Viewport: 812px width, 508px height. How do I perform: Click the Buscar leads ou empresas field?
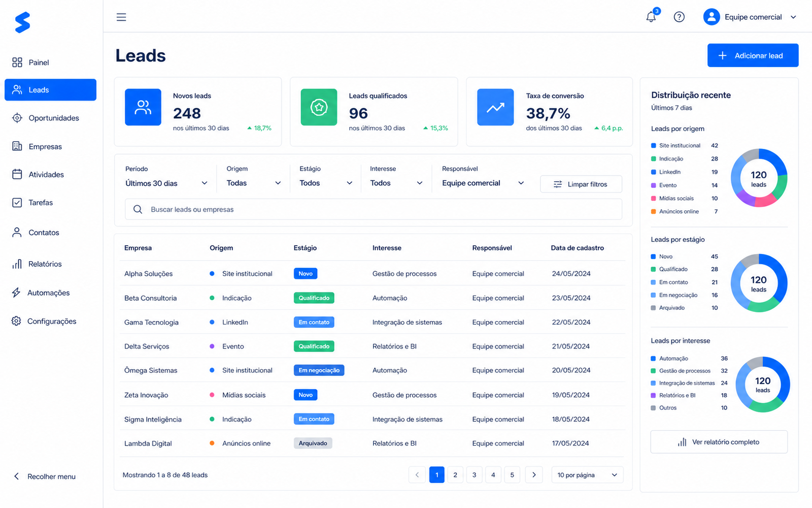coord(374,209)
